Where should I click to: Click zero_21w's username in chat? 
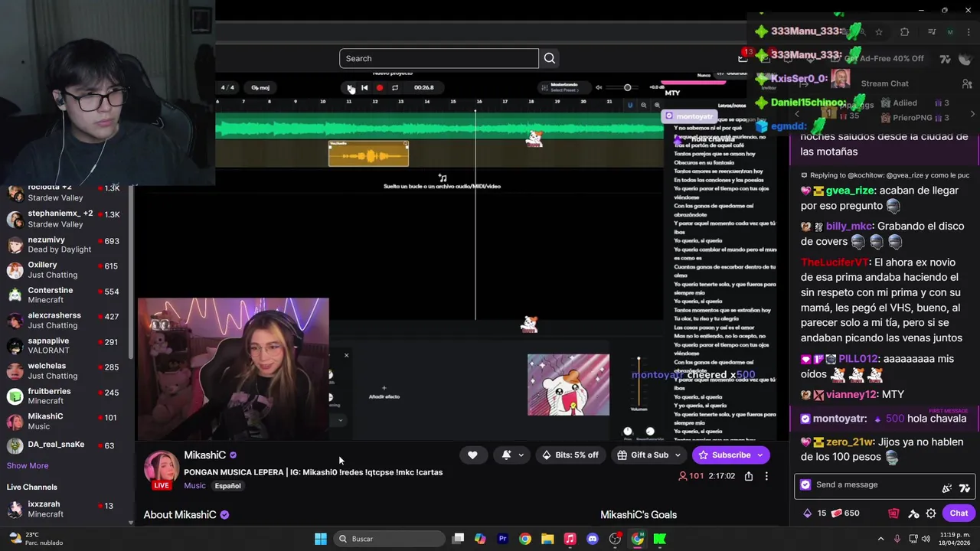pyautogui.click(x=850, y=442)
